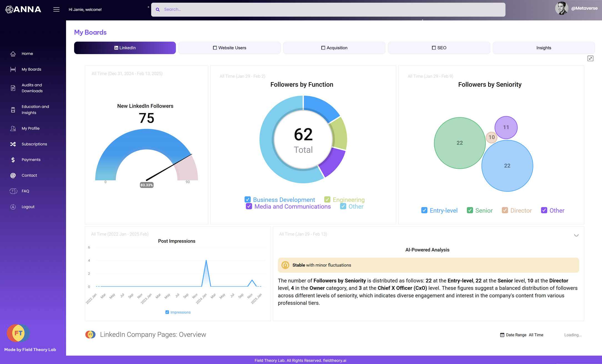Click the 'My Boards' page heading
Image resolution: width=602 pixels, height=364 pixels.
click(x=90, y=32)
